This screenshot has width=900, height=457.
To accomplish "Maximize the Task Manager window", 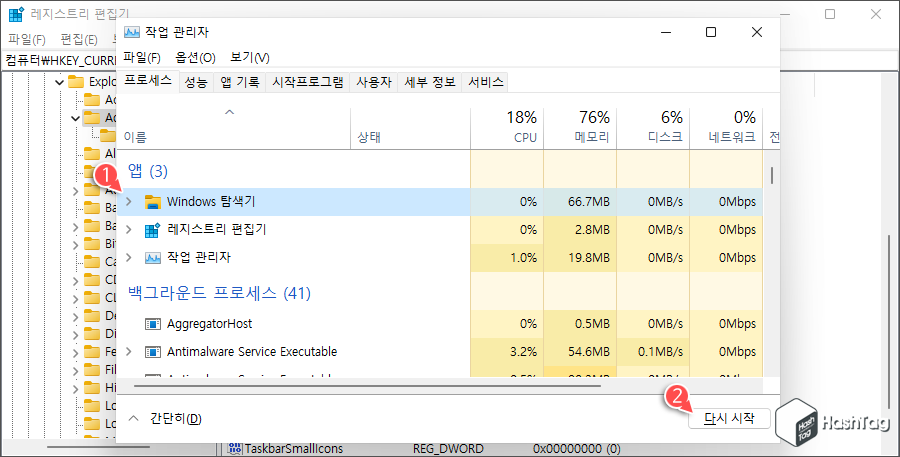I will click(711, 32).
